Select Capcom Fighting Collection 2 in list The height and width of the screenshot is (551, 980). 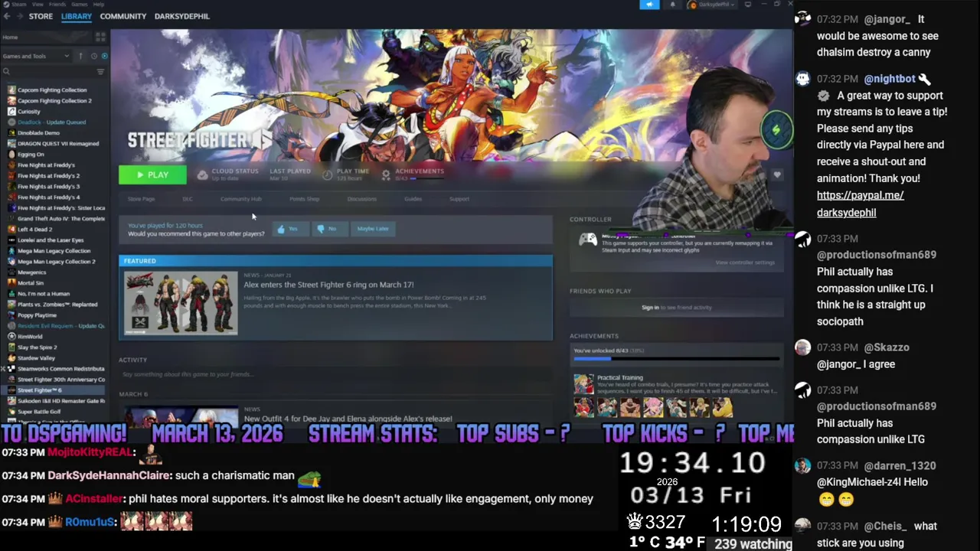(55, 100)
